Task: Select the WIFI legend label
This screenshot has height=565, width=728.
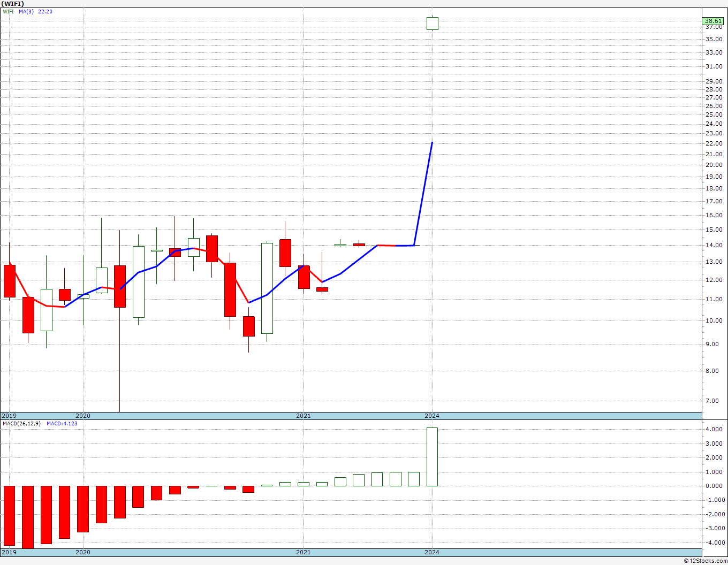Action: pos(8,11)
